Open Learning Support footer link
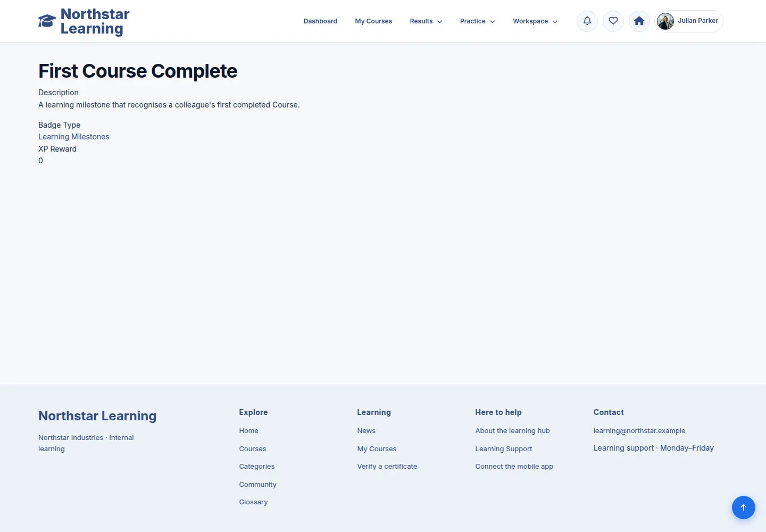Screen dimensions: 766x532 pyautogui.click(x=503, y=449)
